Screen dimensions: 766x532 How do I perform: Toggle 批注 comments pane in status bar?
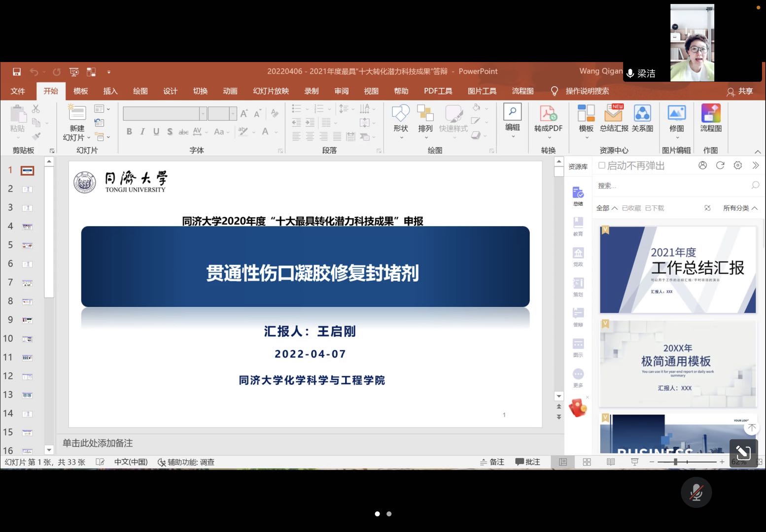click(x=527, y=462)
